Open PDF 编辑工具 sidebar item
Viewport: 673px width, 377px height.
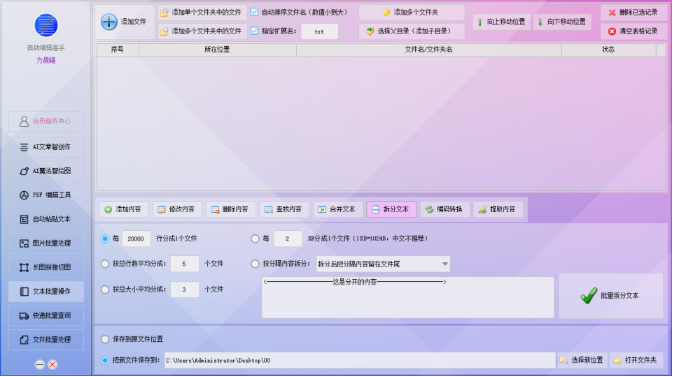pos(46,195)
